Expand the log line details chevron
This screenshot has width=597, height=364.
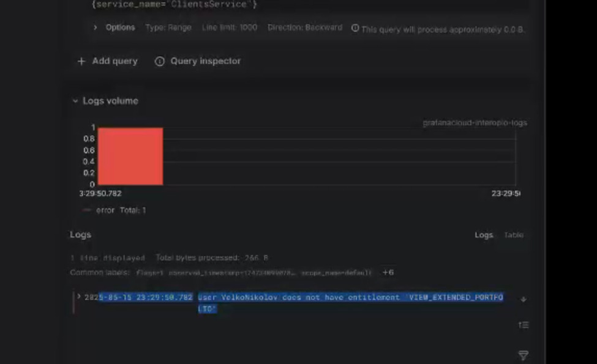pos(79,296)
